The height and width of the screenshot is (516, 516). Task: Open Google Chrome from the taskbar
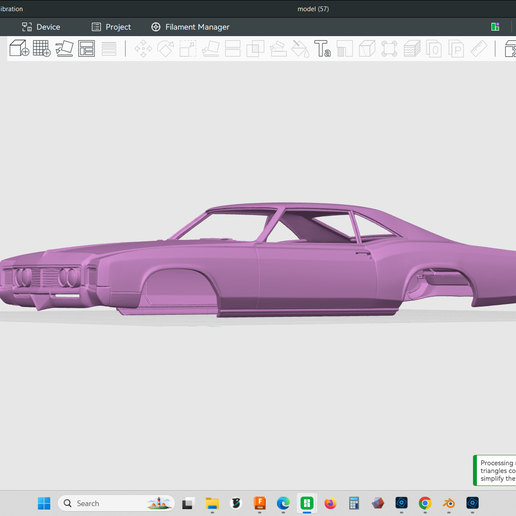[425, 503]
